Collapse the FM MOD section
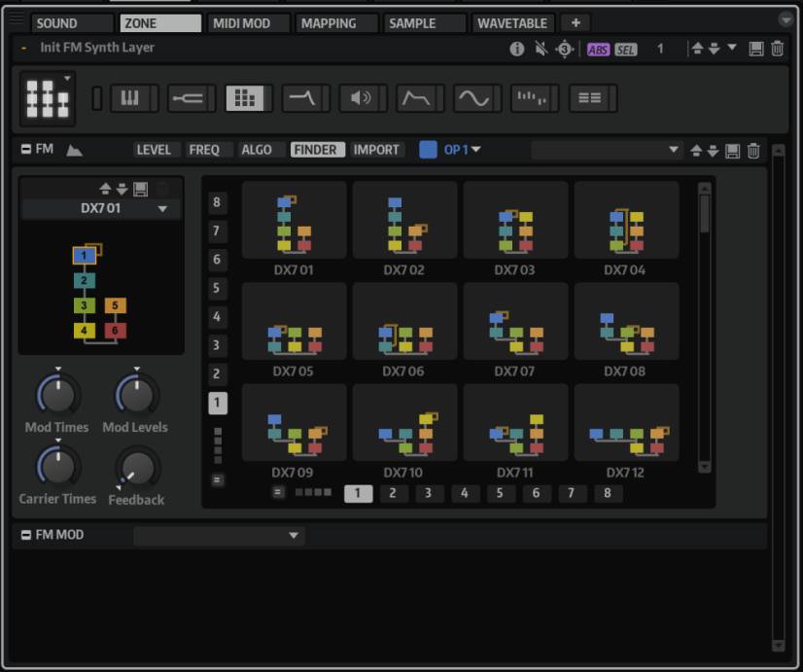Image resolution: width=803 pixels, height=672 pixels. (x=26, y=535)
